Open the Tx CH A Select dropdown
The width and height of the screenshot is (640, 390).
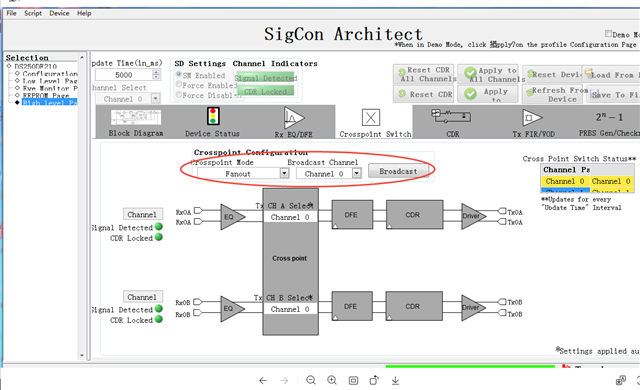point(290,217)
